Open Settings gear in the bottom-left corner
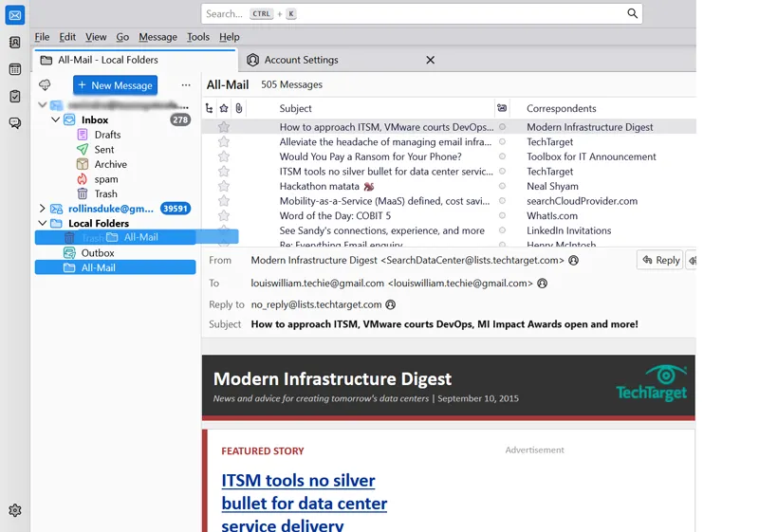Screen dimensions: 759x532 [15, 510]
